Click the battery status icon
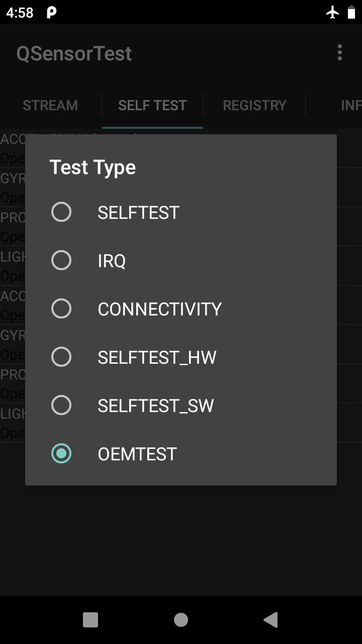This screenshot has width=362, height=644. (351, 13)
